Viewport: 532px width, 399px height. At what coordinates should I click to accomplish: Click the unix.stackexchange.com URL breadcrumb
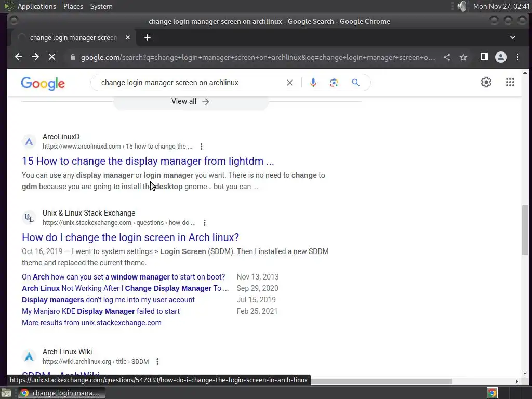[119, 223]
